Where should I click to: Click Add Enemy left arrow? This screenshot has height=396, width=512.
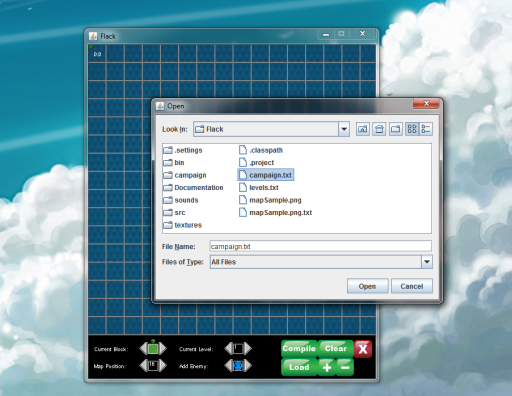(228, 366)
